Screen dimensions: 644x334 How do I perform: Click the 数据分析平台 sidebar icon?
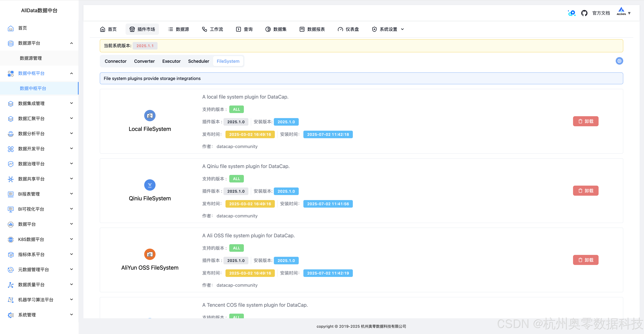click(10, 134)
